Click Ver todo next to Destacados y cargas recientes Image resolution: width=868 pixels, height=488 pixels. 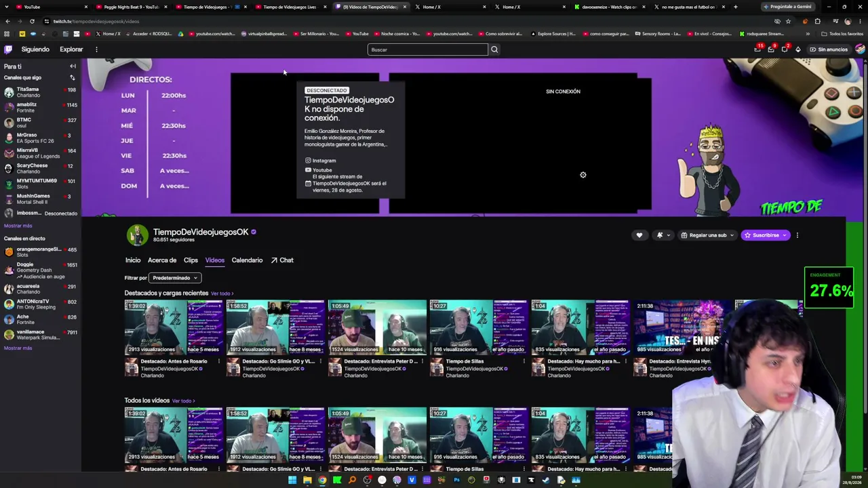click(x=222, y=293)
